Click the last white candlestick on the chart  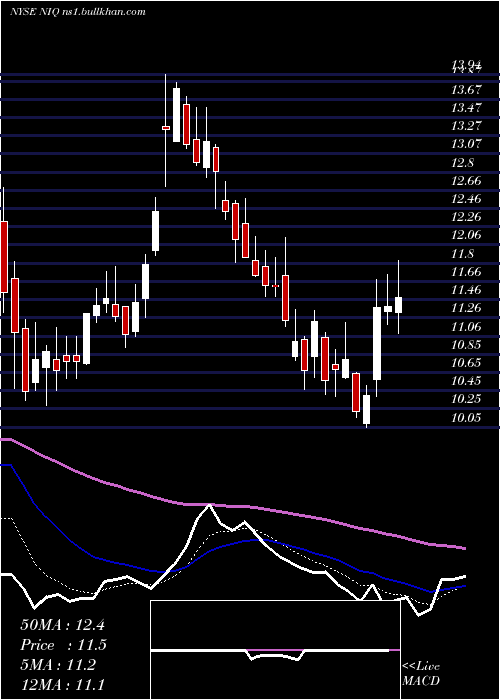click(398, 305)
